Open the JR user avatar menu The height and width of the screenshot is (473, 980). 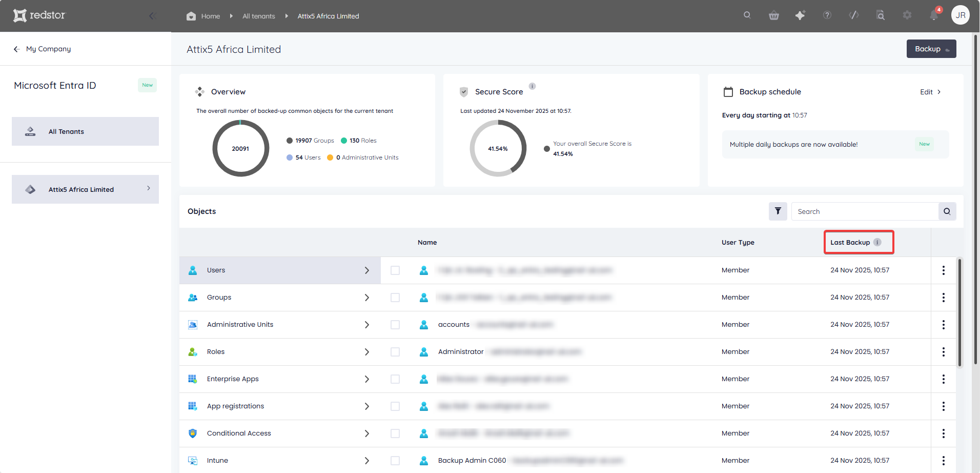[x=961, y=15]
